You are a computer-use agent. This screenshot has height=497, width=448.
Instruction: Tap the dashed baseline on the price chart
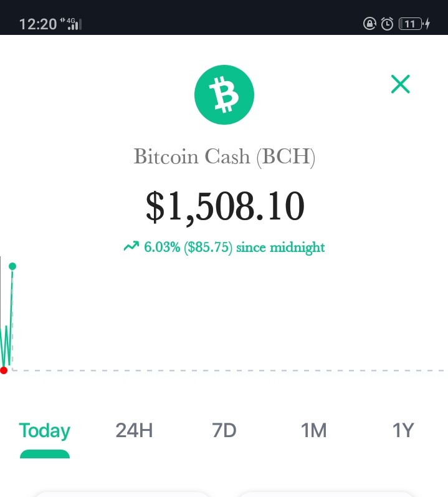[228, 370]
